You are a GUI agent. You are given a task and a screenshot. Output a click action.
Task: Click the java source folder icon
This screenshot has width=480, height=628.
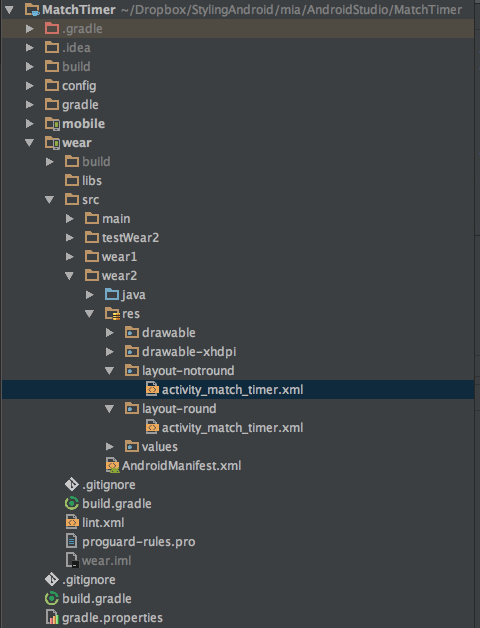click(112, 295)
